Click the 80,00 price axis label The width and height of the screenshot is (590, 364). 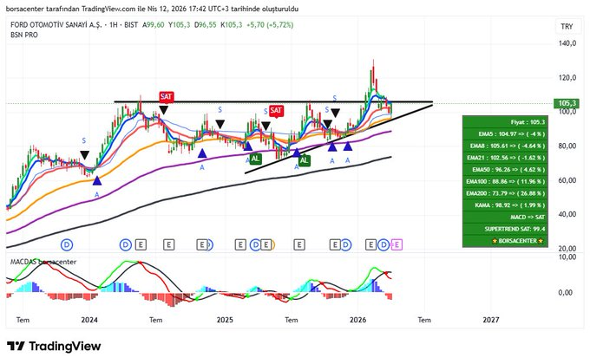point(567,146)
